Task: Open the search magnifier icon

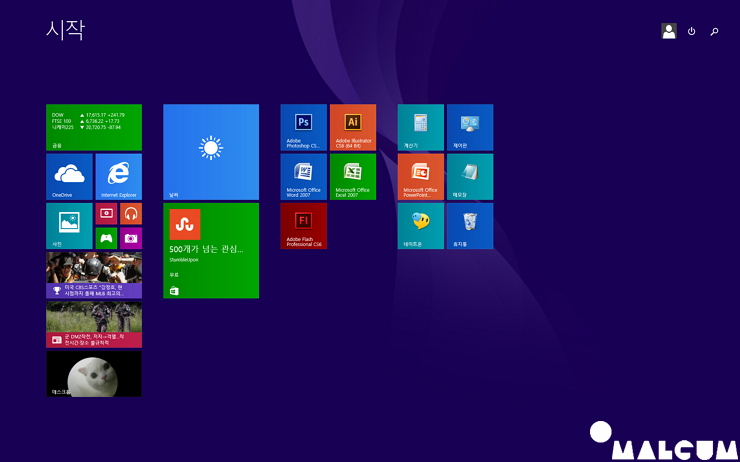Action: click(715, 32)
